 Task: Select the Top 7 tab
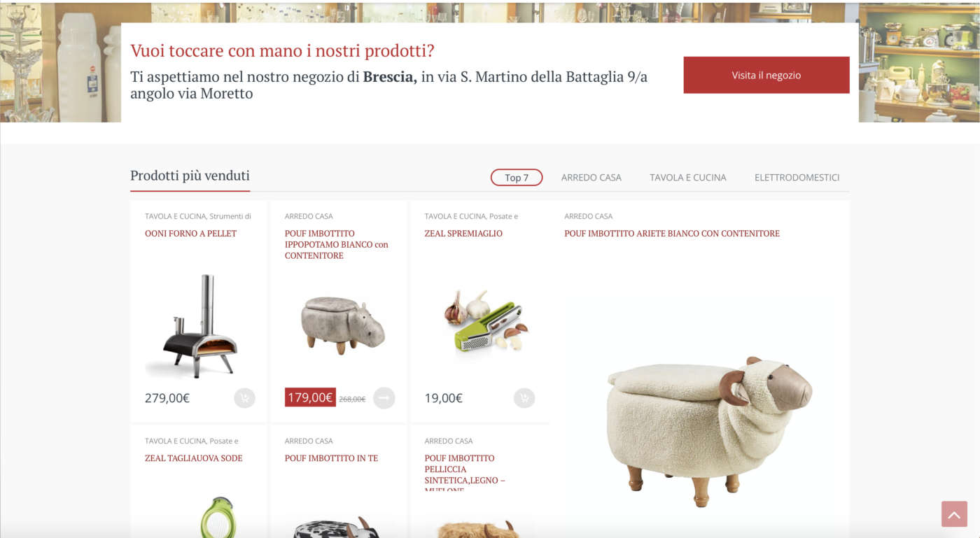[517, 178]
